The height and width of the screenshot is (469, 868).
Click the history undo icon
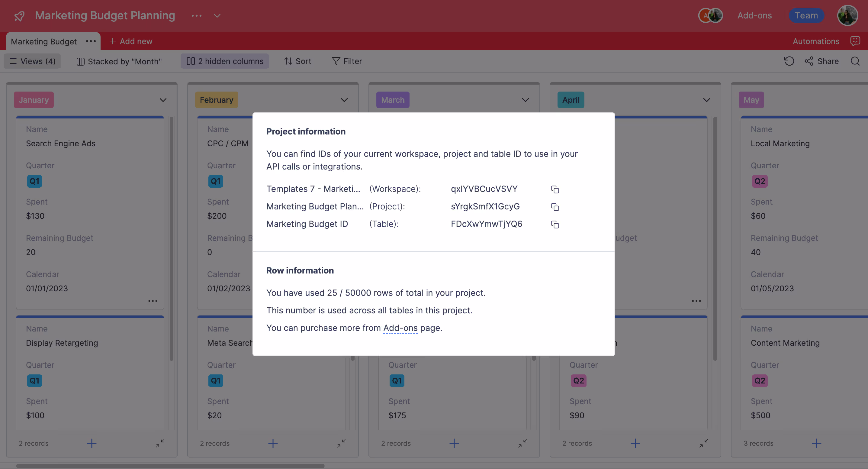pos(789,61)
